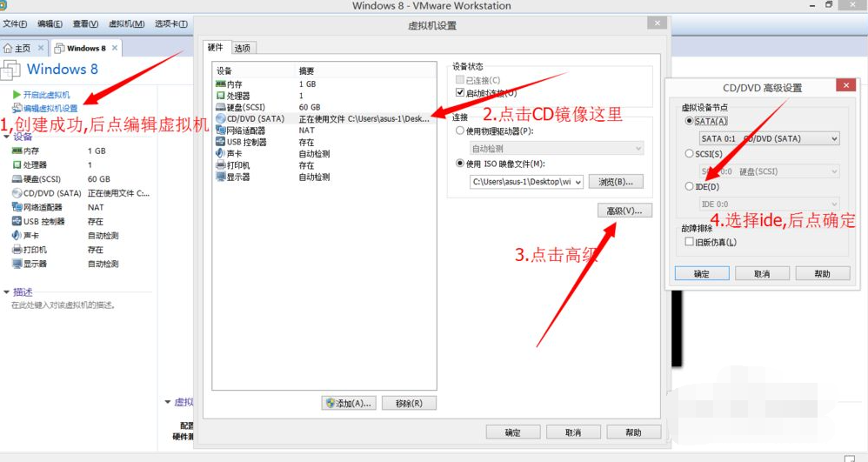
Task: Select the SCSI(S) radio button
Action: tap(689, 153)
